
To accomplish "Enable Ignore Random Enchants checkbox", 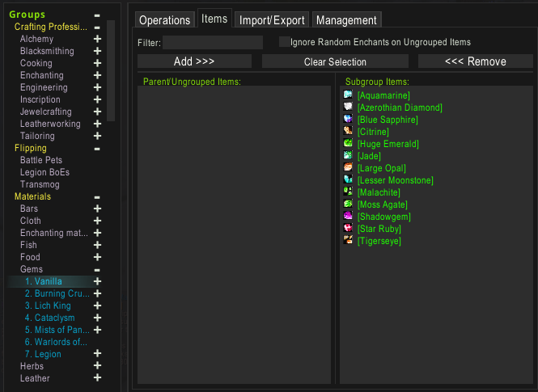I will pyautogui.click(x=284, y=42).
